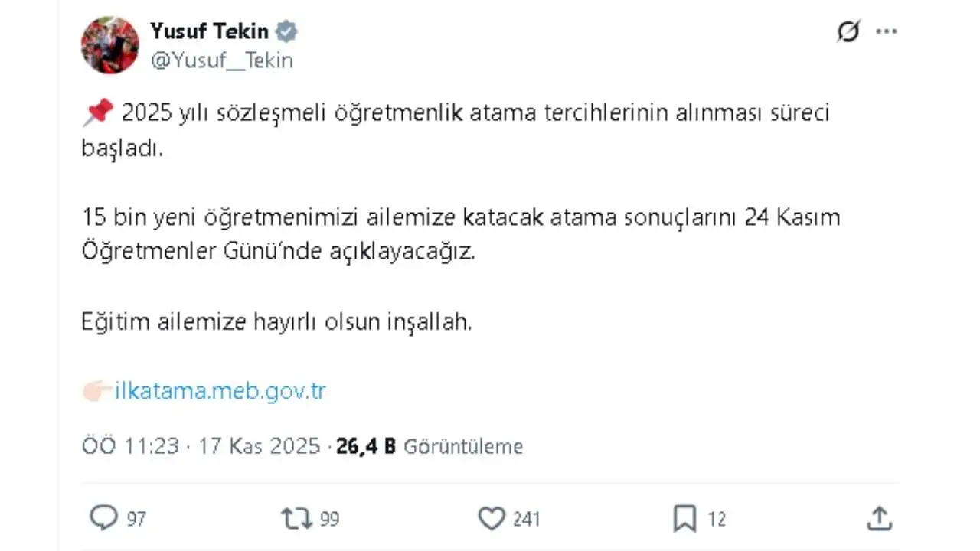Like the tweet using the heart icon
980x551 pixels.
pyautogui.click(x=493, y=518)
